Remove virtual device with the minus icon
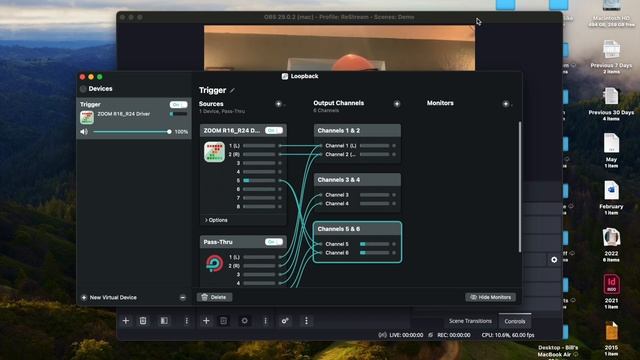The image size is (640, 360). [182, 298]
